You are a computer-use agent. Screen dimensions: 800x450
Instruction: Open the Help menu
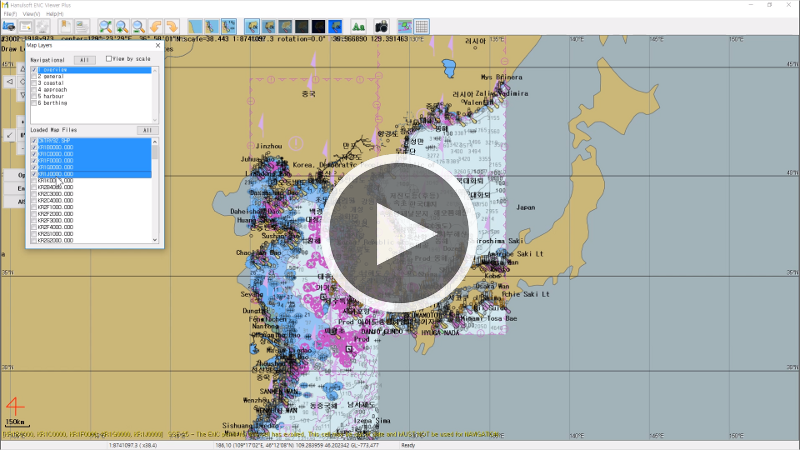pos(54,13)
